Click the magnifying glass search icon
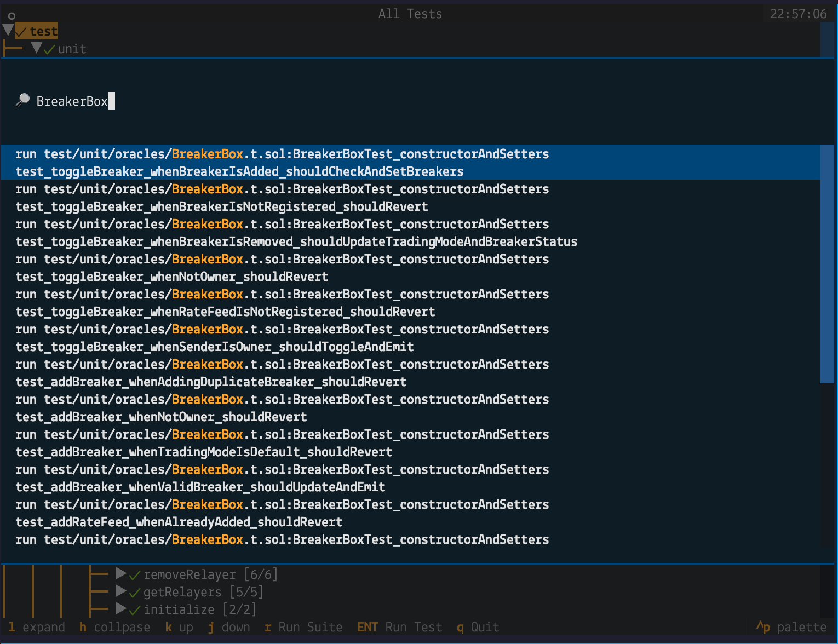The height and width of the screenshot is (644, 838). (22, 99)
